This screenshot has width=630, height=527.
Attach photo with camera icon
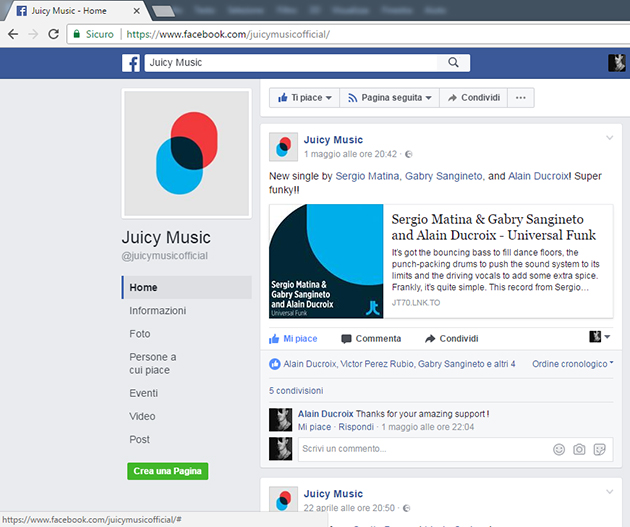(579, 449)
